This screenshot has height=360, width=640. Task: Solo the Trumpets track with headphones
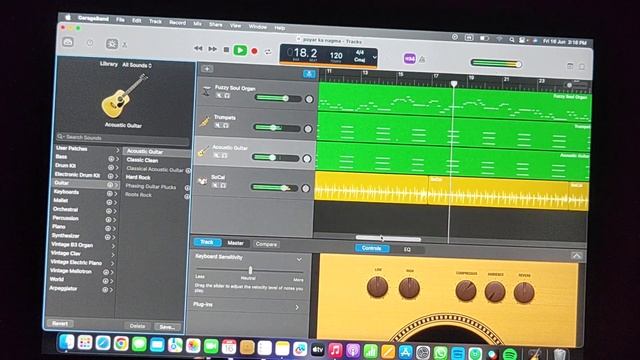click(226, 126)
